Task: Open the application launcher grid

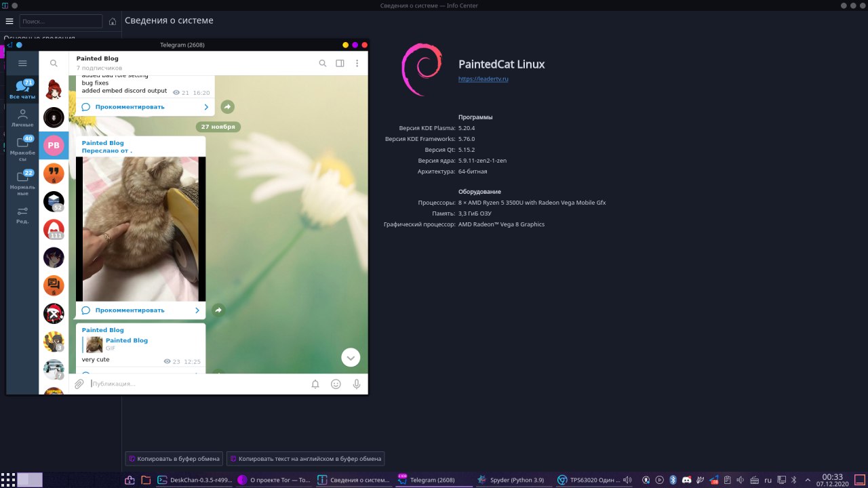Action: [x=9, y=480]
